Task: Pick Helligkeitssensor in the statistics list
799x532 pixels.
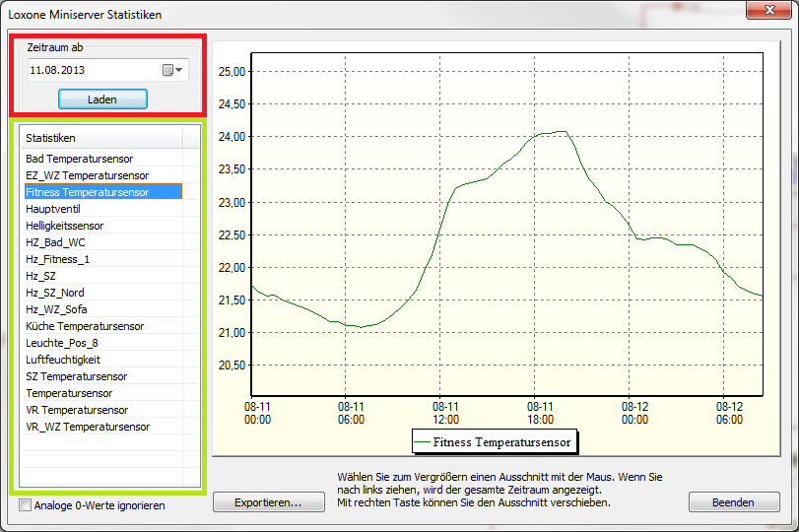Action: click(65, 226)
